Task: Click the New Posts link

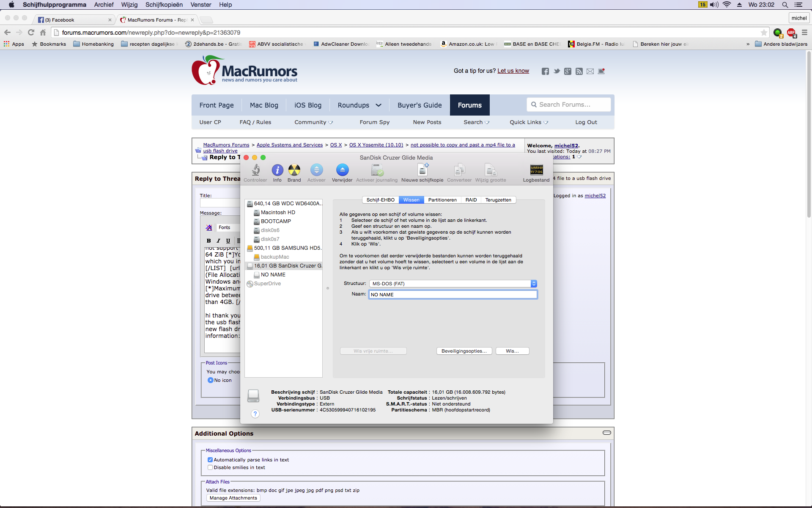Action: 427,122
